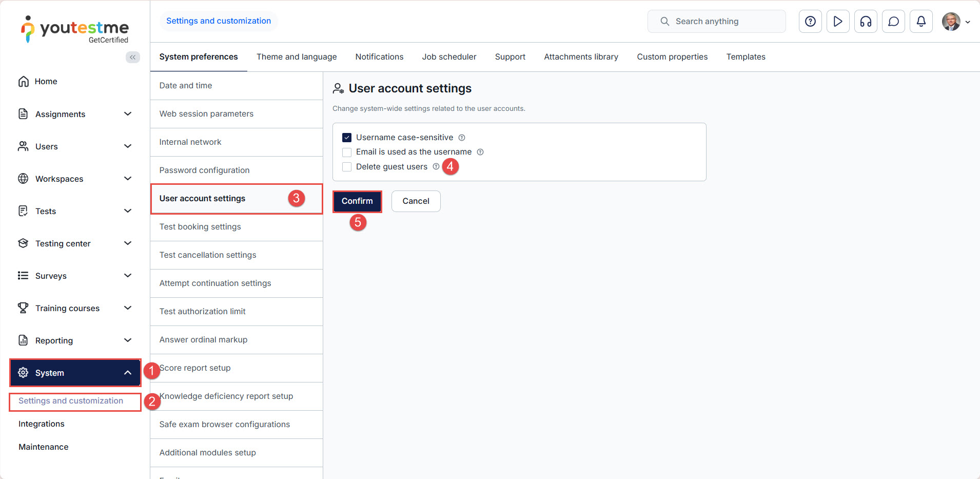Click the headphones support icon

(x=866, y=22)
